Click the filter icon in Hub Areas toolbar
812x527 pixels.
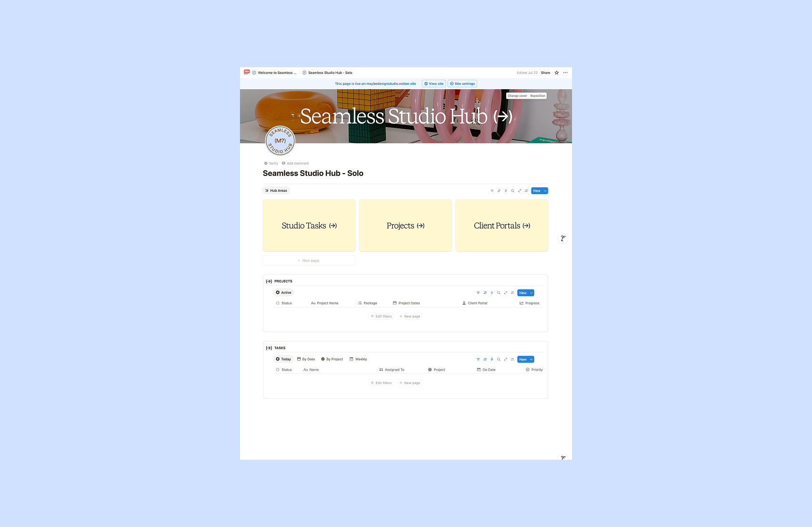(492, 191)
